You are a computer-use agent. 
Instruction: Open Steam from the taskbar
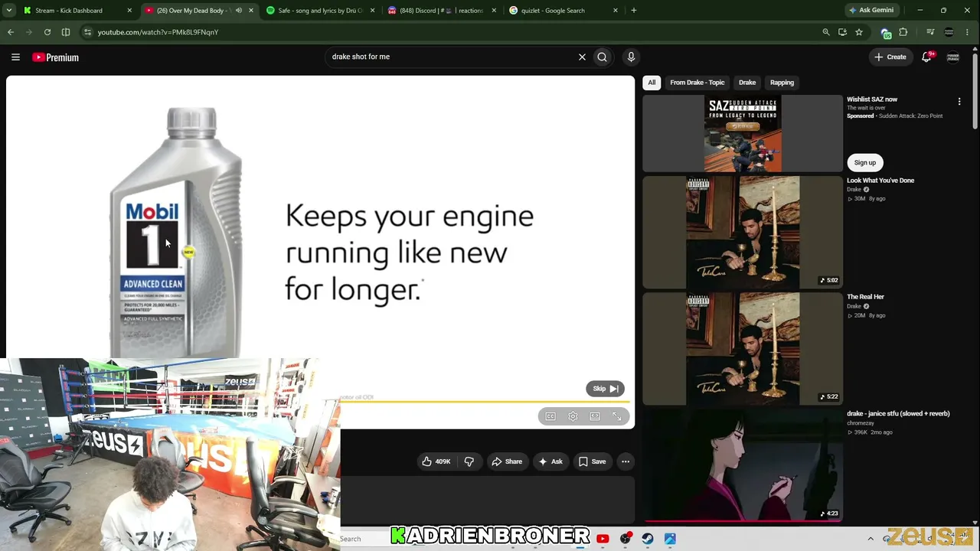[648, 539]
